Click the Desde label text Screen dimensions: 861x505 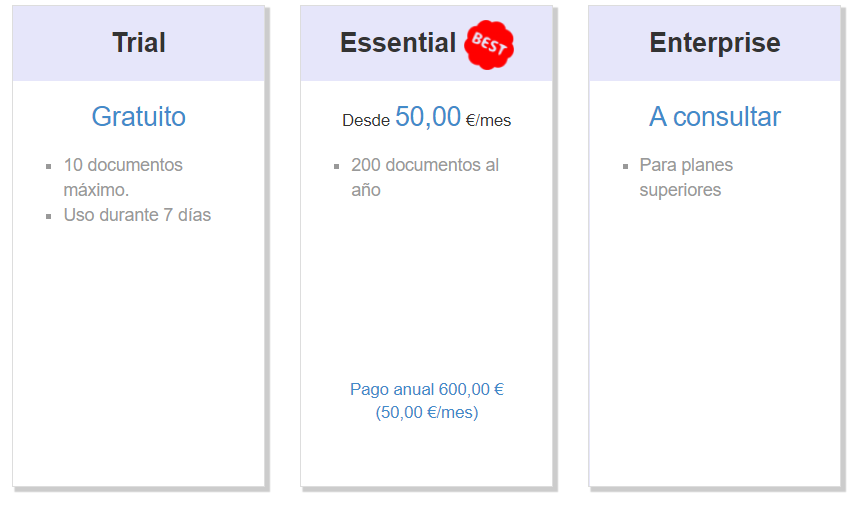tap(366, 120)
